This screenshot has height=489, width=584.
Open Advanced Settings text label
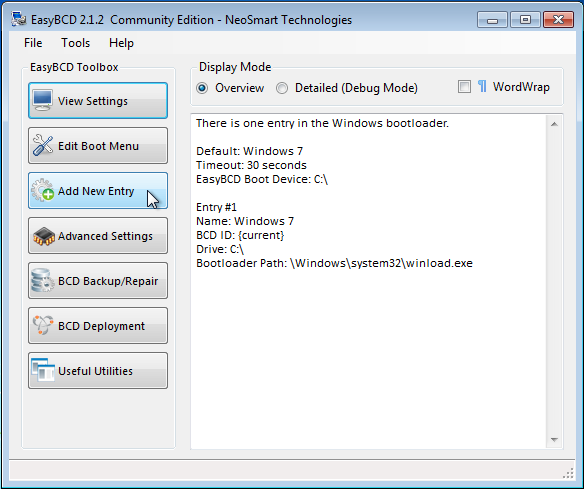click(x=105, y=236)
